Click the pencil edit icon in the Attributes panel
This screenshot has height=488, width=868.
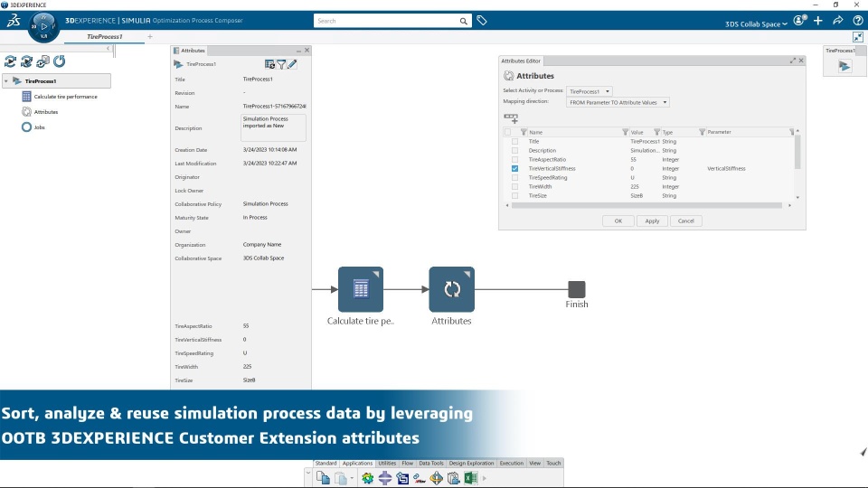pyautogui.click(x=292, y=64)
